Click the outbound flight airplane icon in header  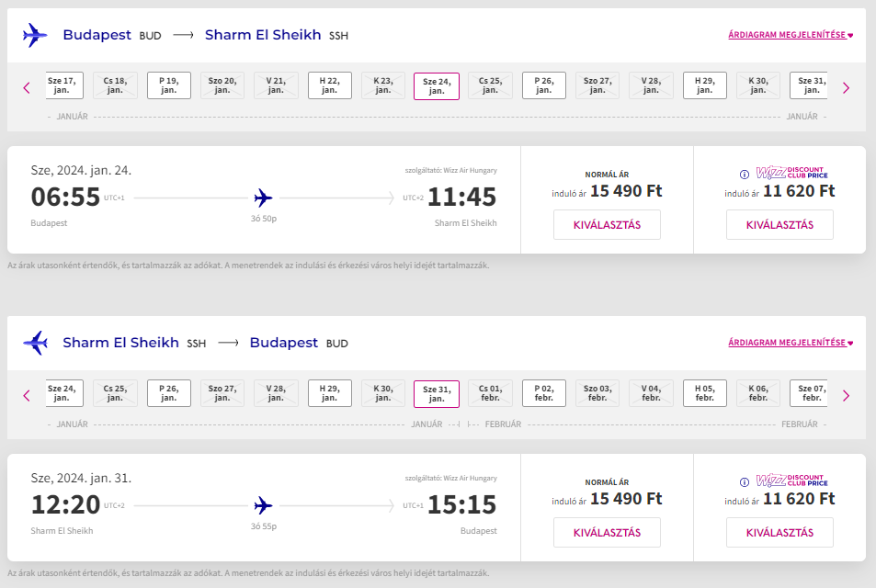(x=35, y=36)
